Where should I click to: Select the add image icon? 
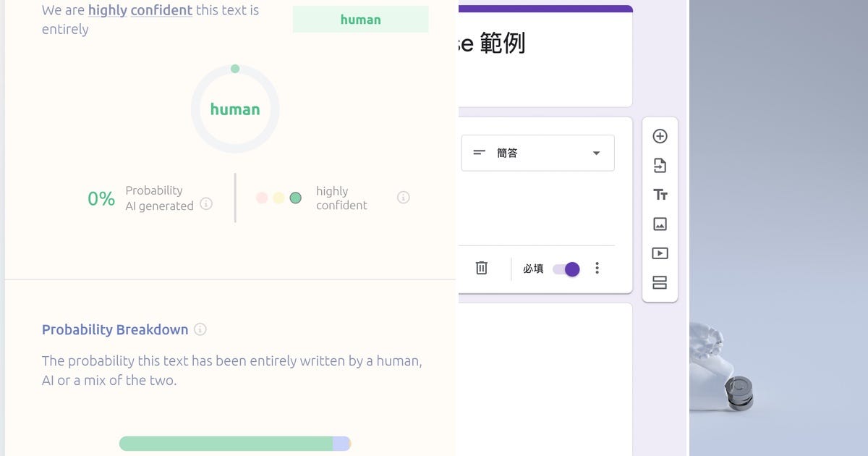[660, 224]
